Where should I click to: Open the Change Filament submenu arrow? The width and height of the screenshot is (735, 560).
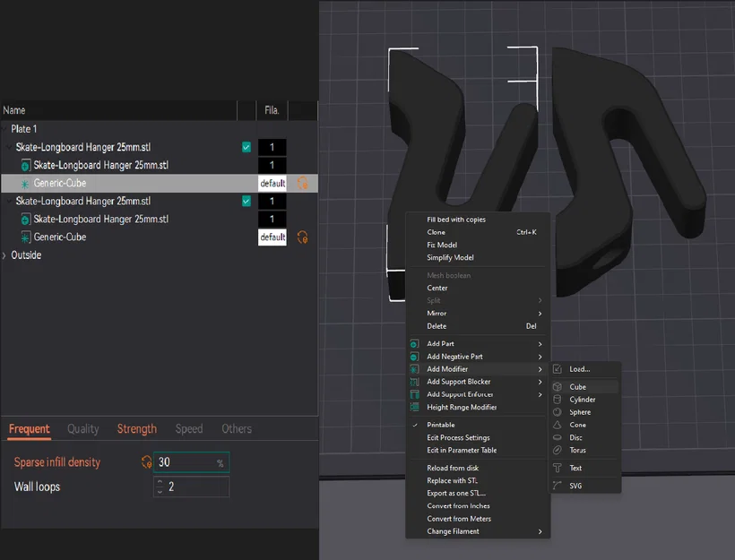point(540,531)
